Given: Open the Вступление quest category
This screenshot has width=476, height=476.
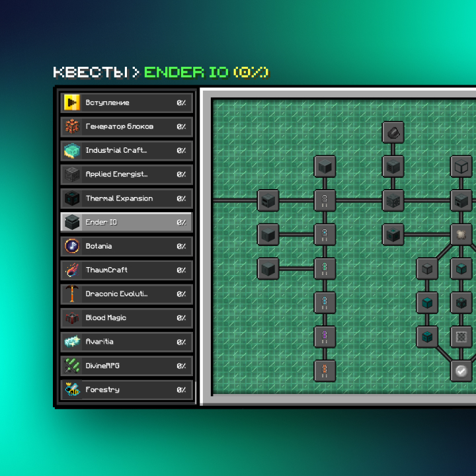Looking at the screenshot, I should [x=126, y=102].
